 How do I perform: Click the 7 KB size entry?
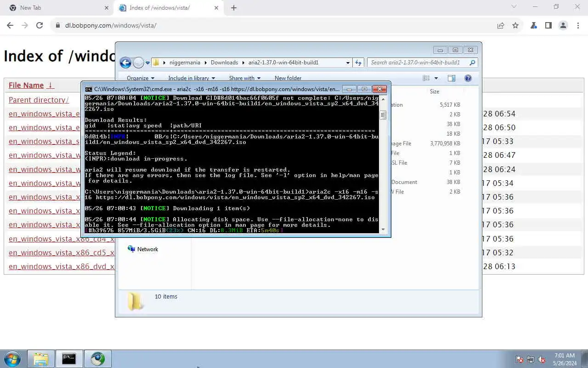(x=455, y=163)
